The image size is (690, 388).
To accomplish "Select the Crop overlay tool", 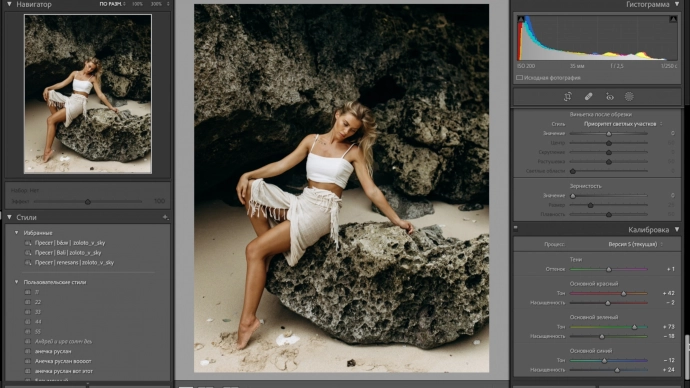I will click(568, 96).
